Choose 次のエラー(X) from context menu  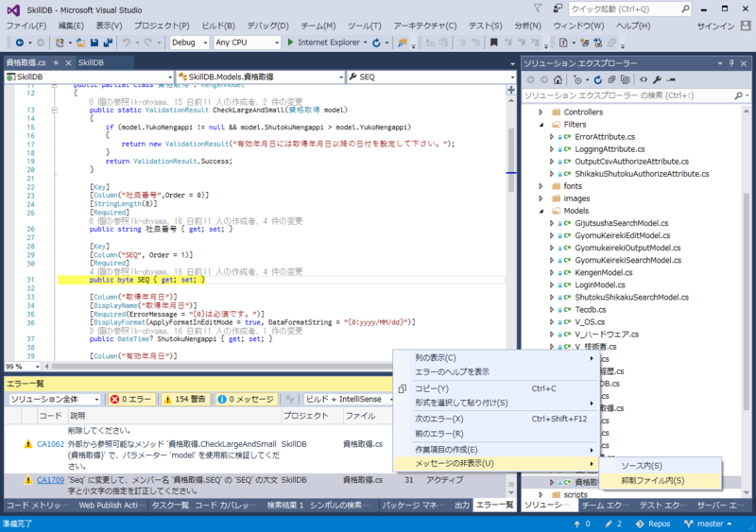[x=495, y=420]
